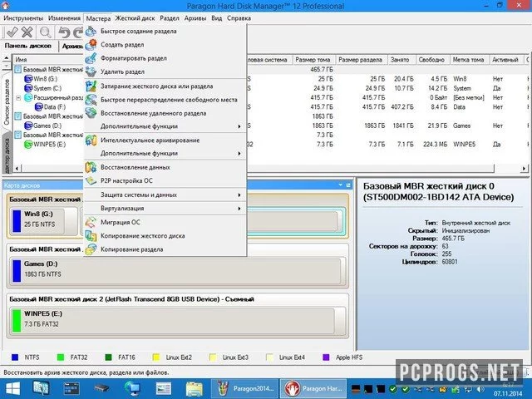The image size is (532, 399).
Task: Click the Discard changes X icon
Action: 27,32
